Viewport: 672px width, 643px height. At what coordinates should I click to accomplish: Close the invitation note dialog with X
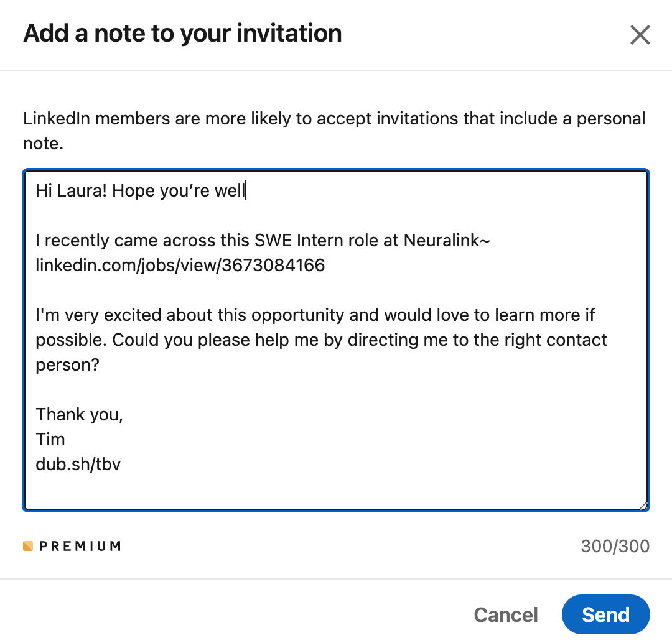coord(640,34)
